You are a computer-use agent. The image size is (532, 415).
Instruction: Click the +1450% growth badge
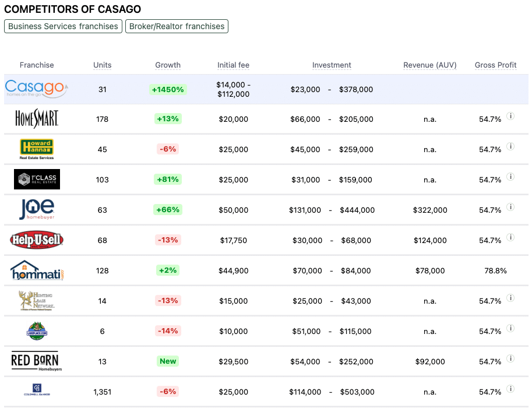pos(168,89)
